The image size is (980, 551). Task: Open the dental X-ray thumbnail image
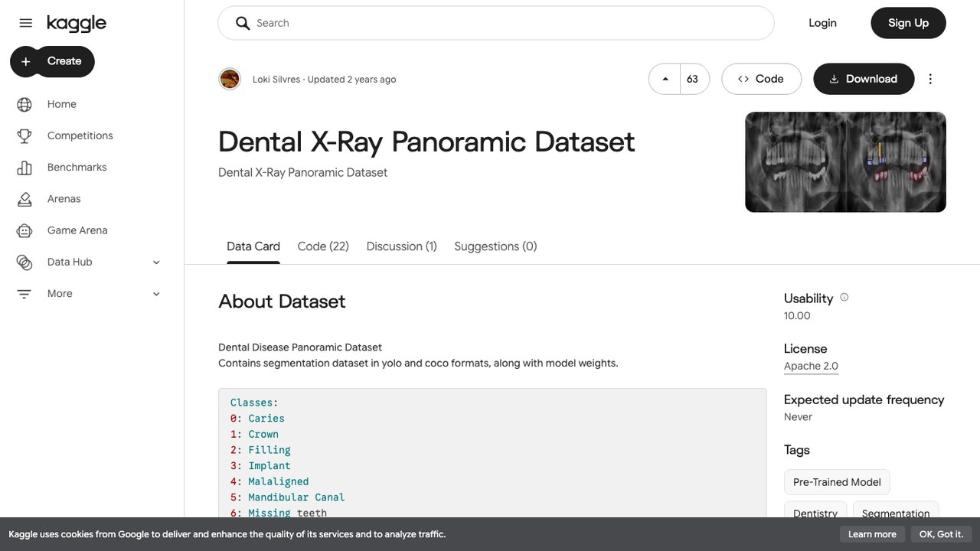845,162
